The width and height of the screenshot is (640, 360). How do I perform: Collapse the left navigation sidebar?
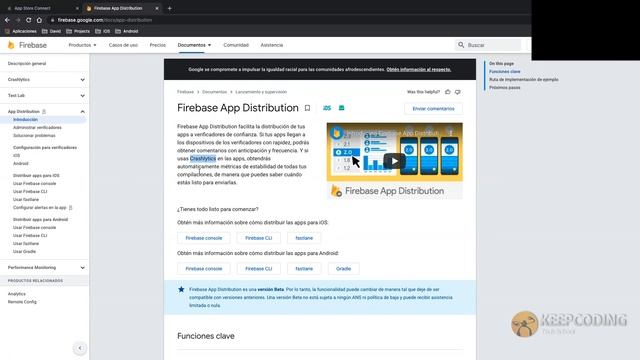click(x=80, y=348)
